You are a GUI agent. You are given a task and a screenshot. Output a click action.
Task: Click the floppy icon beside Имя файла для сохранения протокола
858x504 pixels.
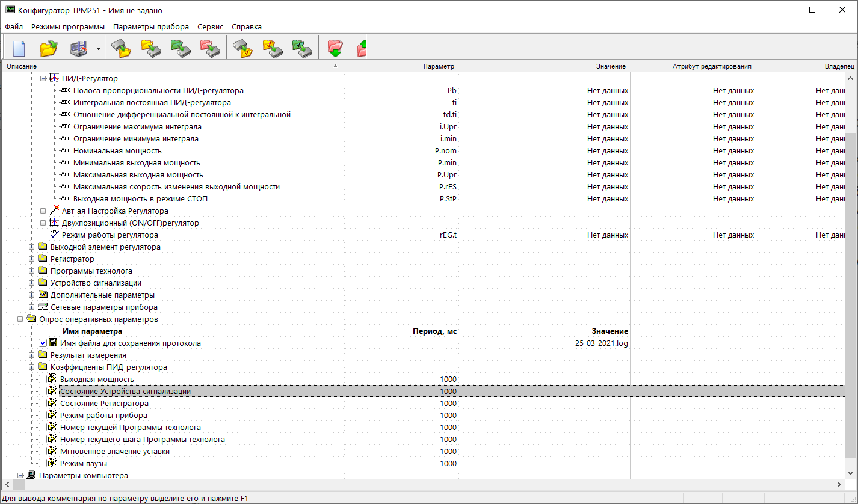pos(54,343)
